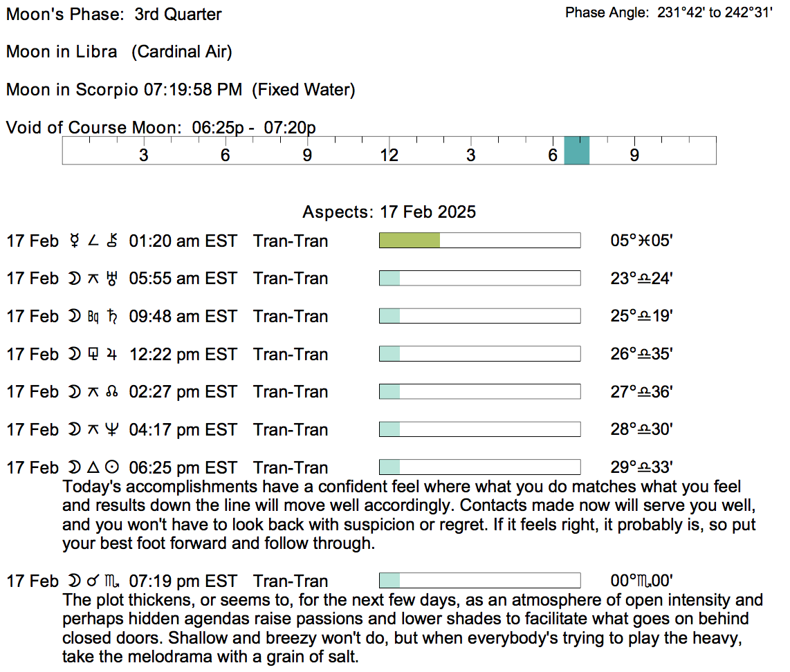
Task: Click the Saturn glyph in the 09:48 am row
Action: (x=113, y=317)
